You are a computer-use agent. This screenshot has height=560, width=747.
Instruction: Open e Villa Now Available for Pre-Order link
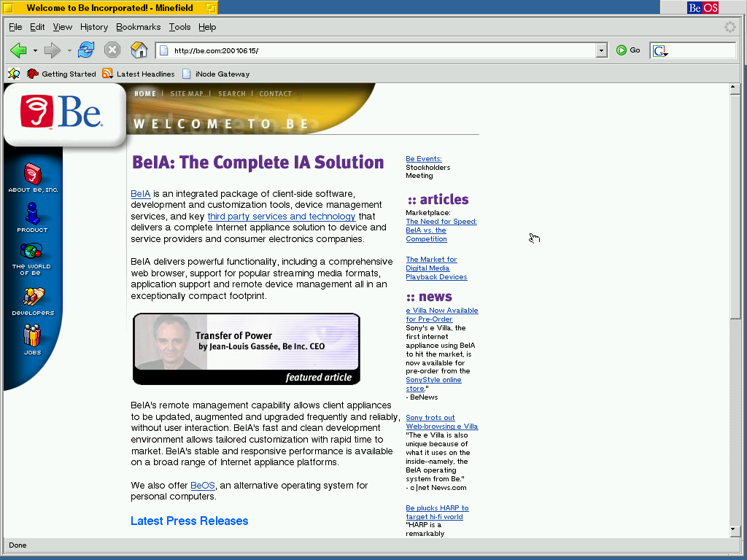tap(441, 315)
